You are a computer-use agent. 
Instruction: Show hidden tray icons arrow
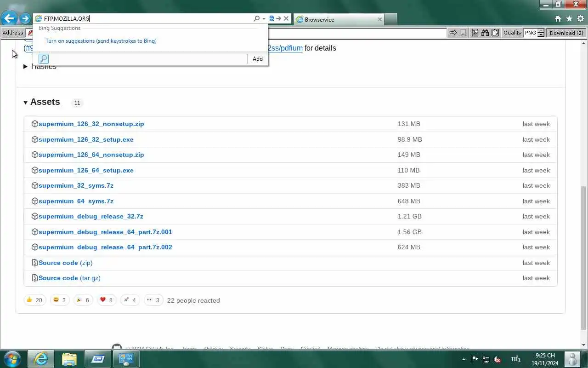464,359
